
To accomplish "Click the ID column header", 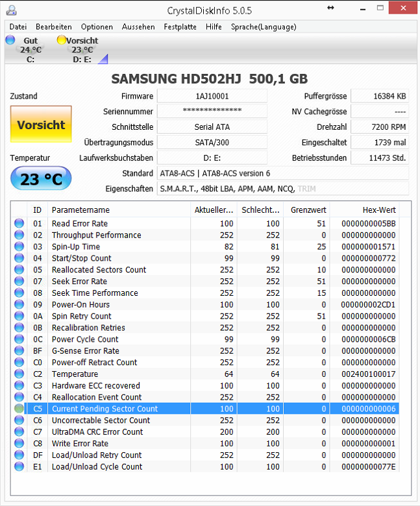I will click(38, 210).
